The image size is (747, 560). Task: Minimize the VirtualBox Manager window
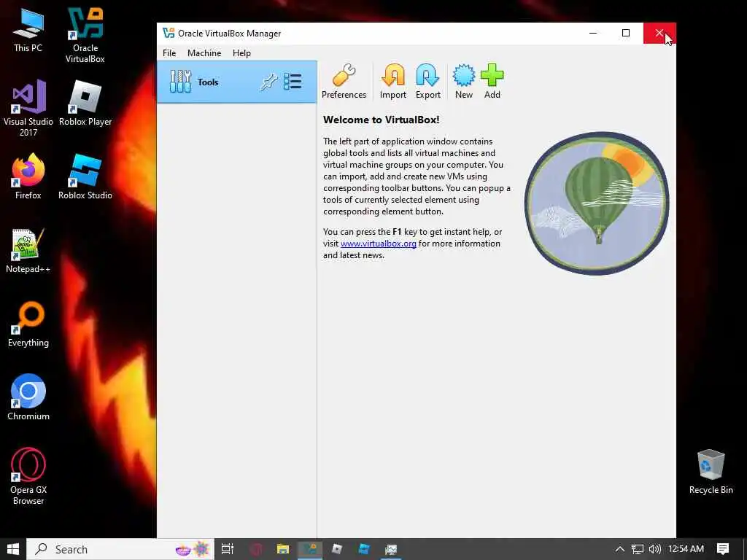tap(593, 33)
